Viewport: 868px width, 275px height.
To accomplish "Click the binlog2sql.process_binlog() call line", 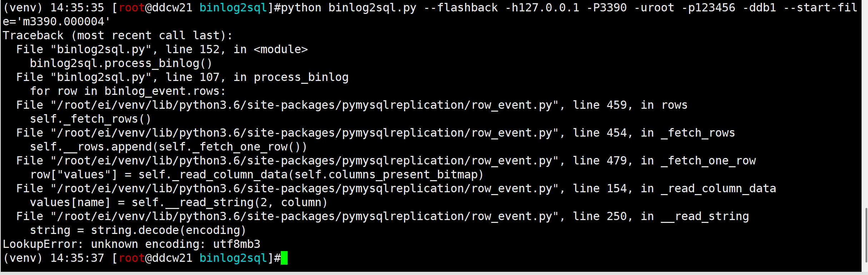I will [x=121, y=63].
